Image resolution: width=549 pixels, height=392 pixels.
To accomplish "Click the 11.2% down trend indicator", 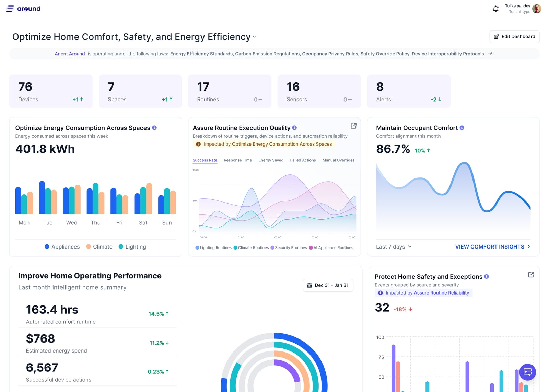I will point(159,343).
